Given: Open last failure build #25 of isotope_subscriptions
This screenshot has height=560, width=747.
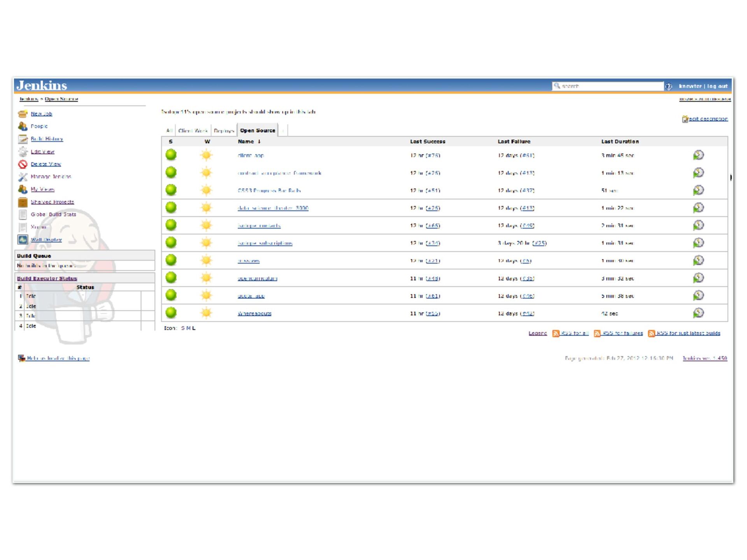Looking at the screenshot, I should pos(539,243).
